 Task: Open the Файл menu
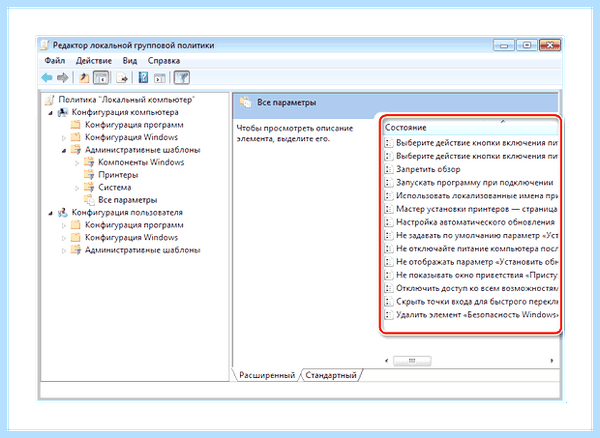click(x=55, y=61)
